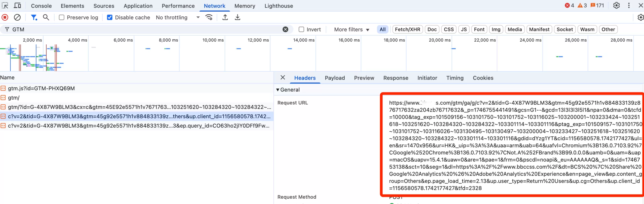Viewport: 644px width, 204px height.
Task: Switch to the Application tab
Action: (x=138, y=6)
